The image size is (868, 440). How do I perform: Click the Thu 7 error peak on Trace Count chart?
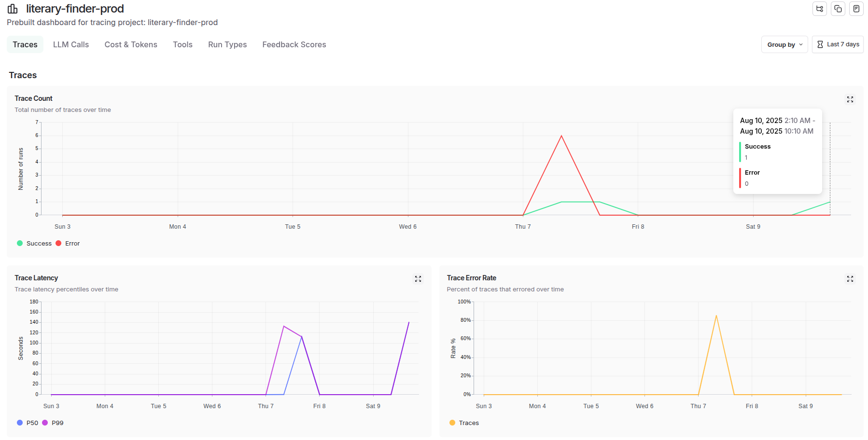[561, 136]
